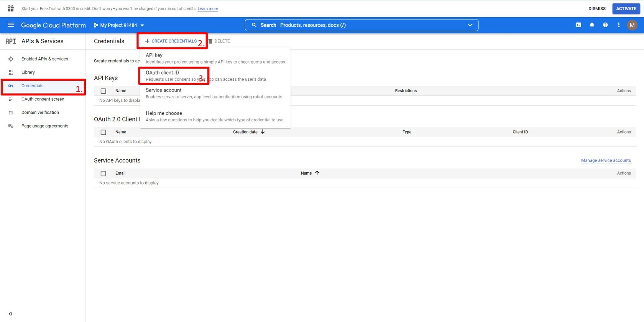Choose API key from the dropdown menu
This screenshot has height=322, width=644.
(x=215, y=58)
